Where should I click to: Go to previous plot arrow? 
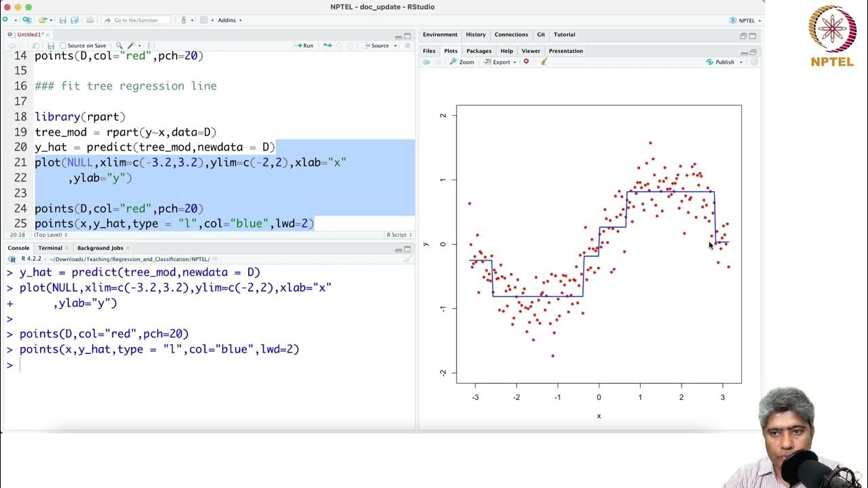(x=427, y=62)
